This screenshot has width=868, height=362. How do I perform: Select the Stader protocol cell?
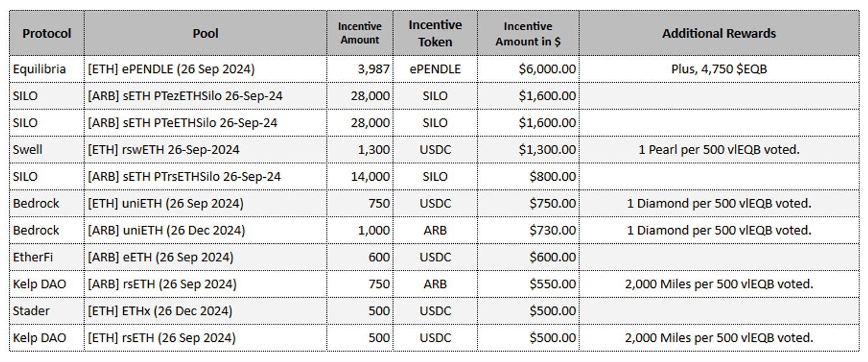click(31, 311)
